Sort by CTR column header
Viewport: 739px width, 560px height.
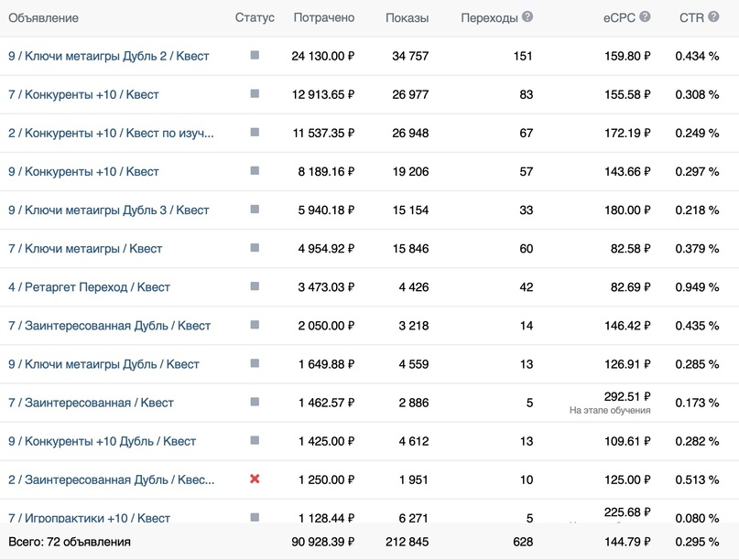[690, 18]
